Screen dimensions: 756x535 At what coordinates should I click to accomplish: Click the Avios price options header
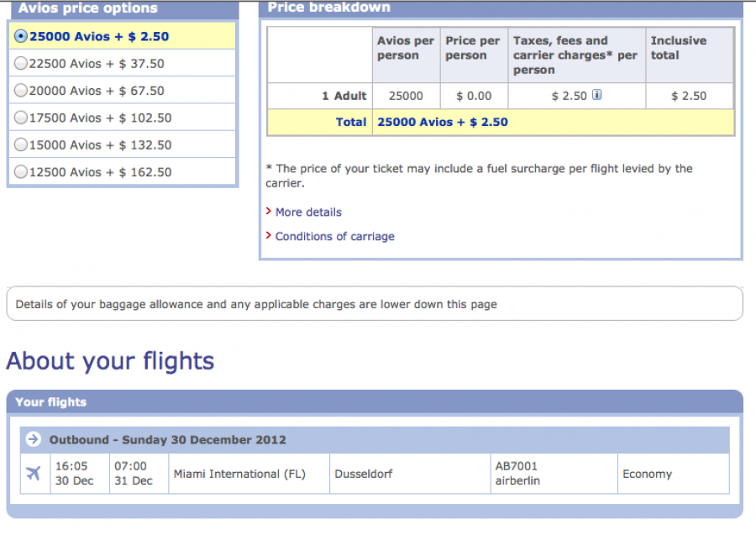point(122,8)
